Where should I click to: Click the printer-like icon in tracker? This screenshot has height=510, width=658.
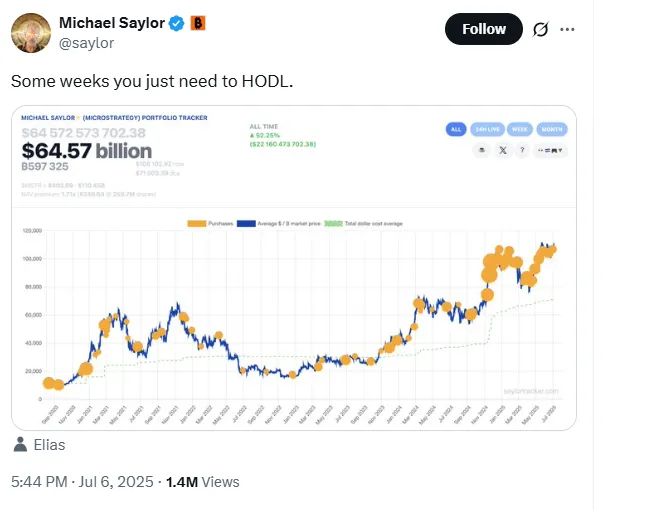point(481,150)
